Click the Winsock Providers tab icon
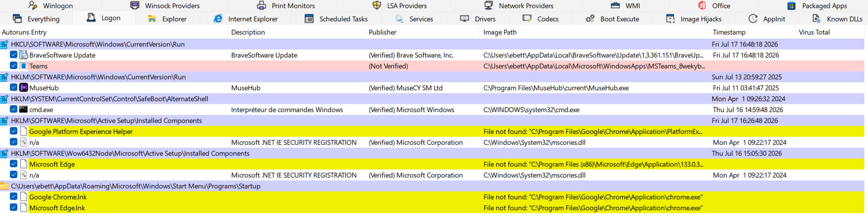 coord(135,6)
